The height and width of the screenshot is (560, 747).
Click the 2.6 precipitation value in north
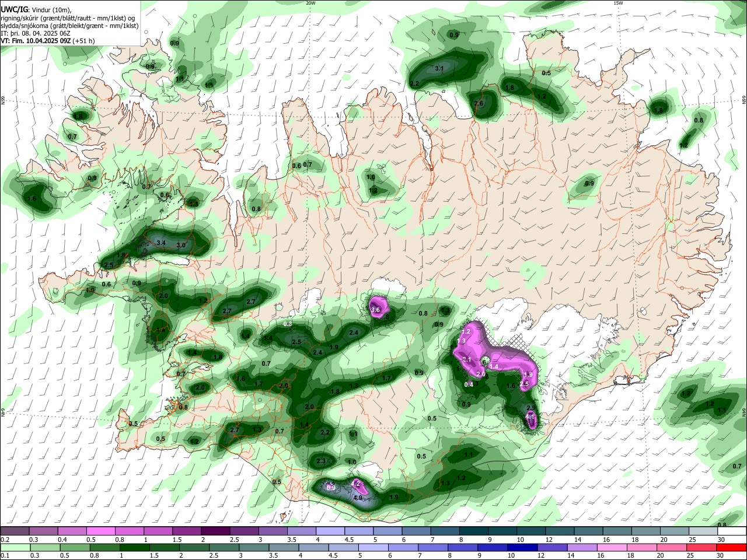(479, 103)
